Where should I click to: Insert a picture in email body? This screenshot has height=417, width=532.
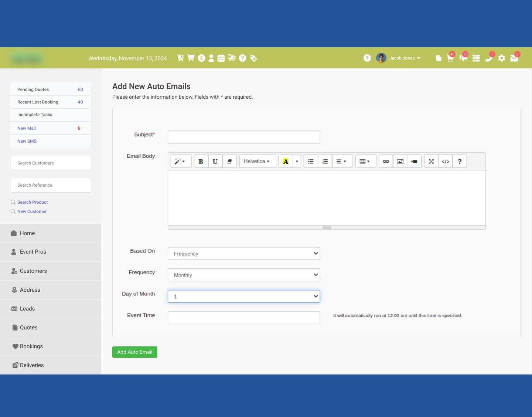[x=400, y=161]
